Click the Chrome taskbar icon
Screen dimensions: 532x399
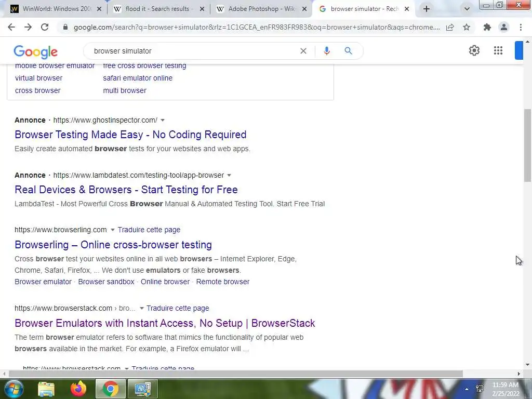click(110, 389)
